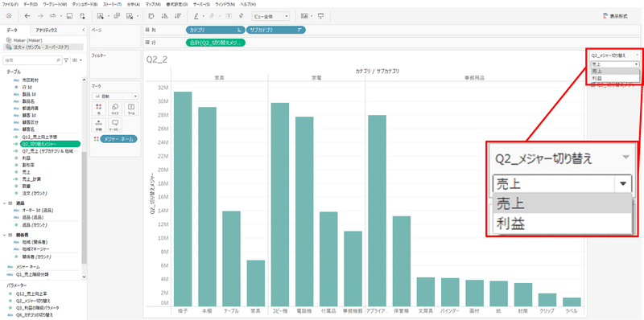Open the 分析(A) menu
Screen dimensions: 644x320
point(133,4)
